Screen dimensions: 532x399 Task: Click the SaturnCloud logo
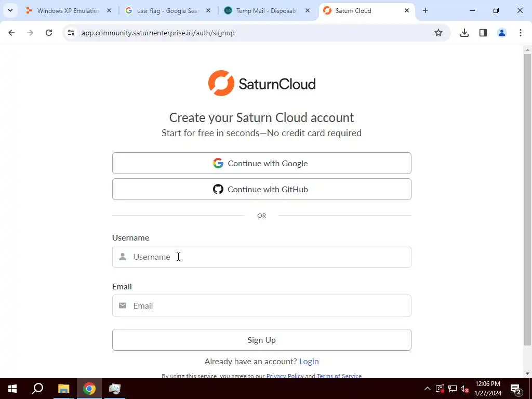pyautogui.click(x=262, y=83)
